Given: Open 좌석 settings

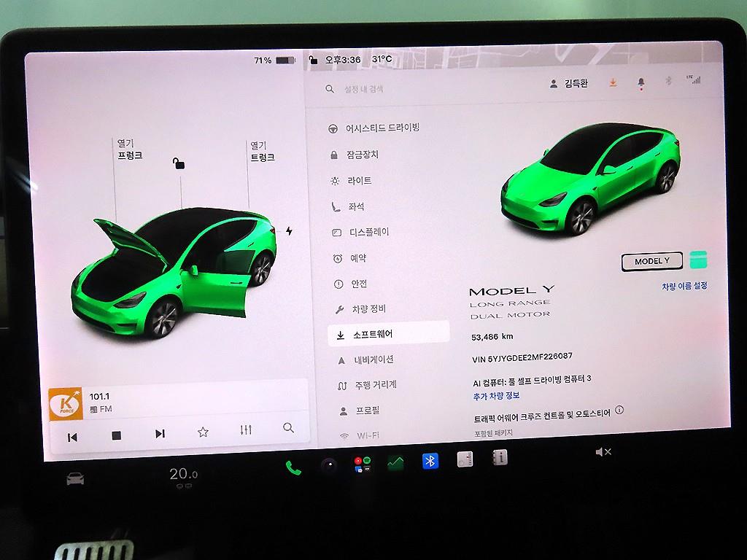Looking at the screenshot, I should click(x=348, y=206).
